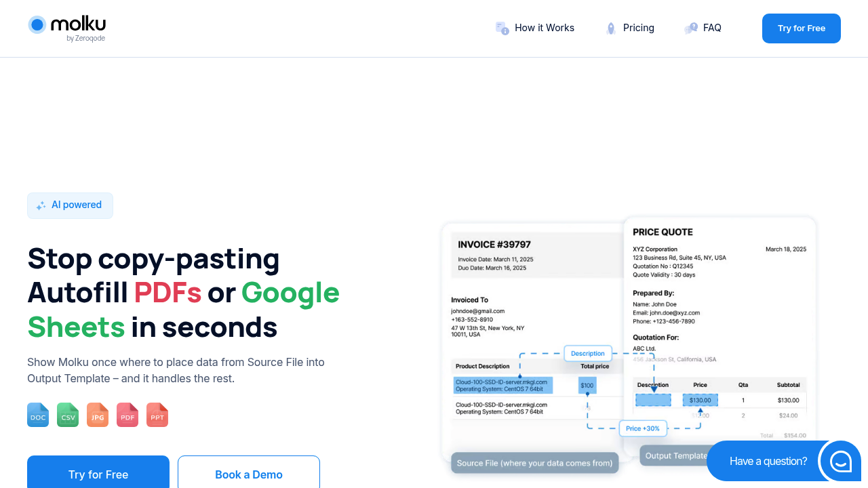
Task: Open the FAQ menu item
Action: [x=712, y=28]
